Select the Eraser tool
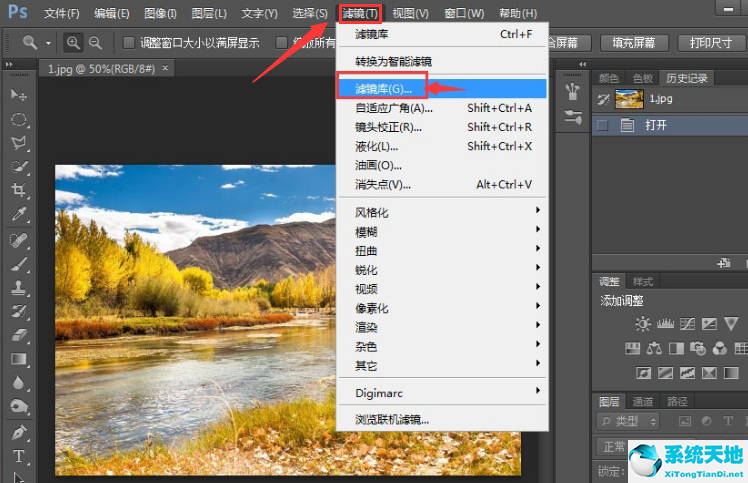 click(19, 335)
